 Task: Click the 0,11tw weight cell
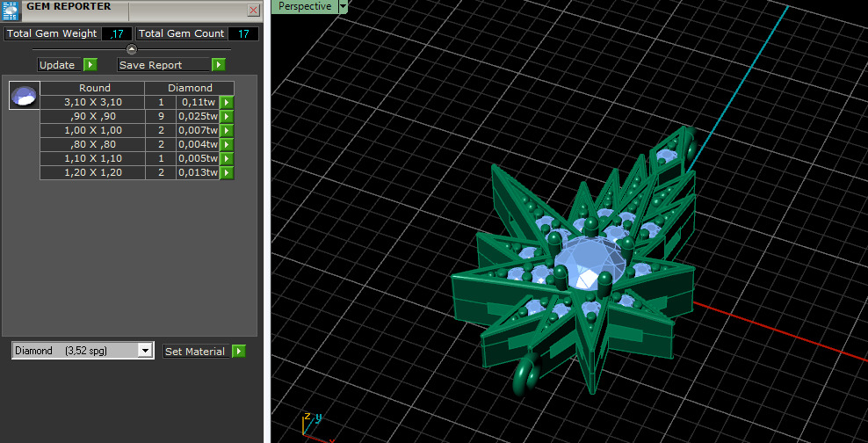coord(198,103)
